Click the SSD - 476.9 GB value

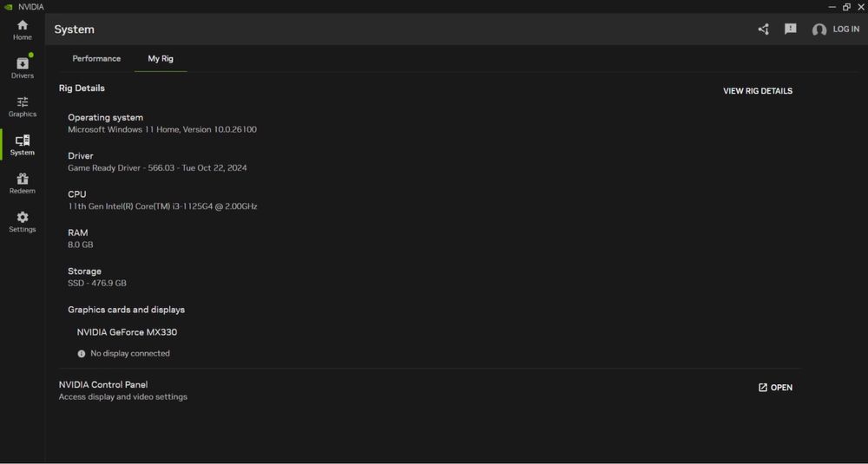(x=97, y=283)
